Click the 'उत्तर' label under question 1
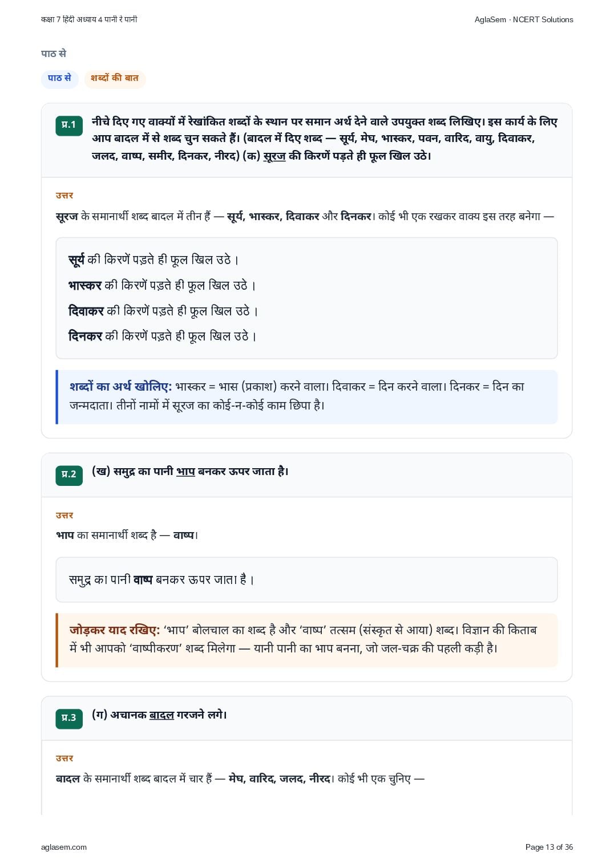The width and height of the screenshot is (614, 868). [64, 196]
